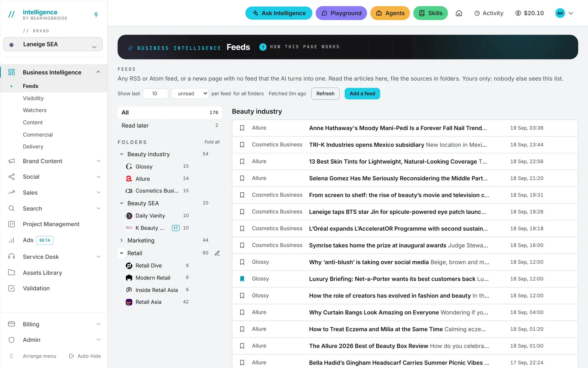Open Delivery submenu item

tap(33, 147)
